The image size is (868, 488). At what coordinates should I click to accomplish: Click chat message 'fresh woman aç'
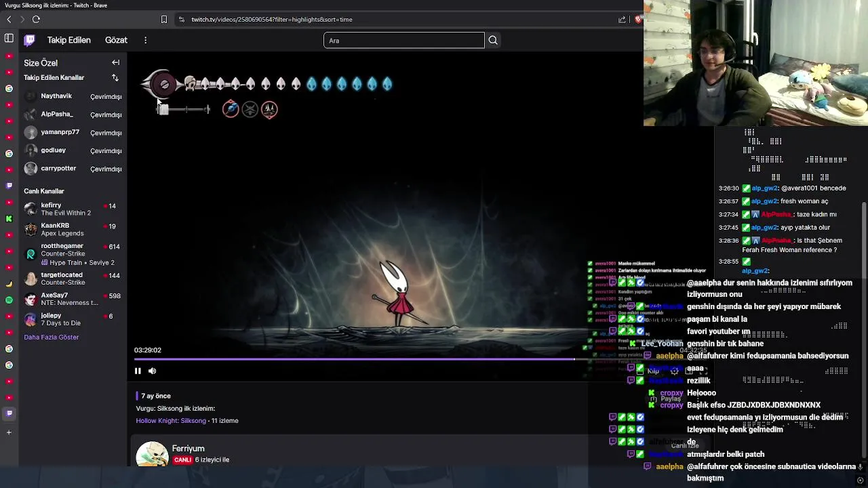click(805, 201)
